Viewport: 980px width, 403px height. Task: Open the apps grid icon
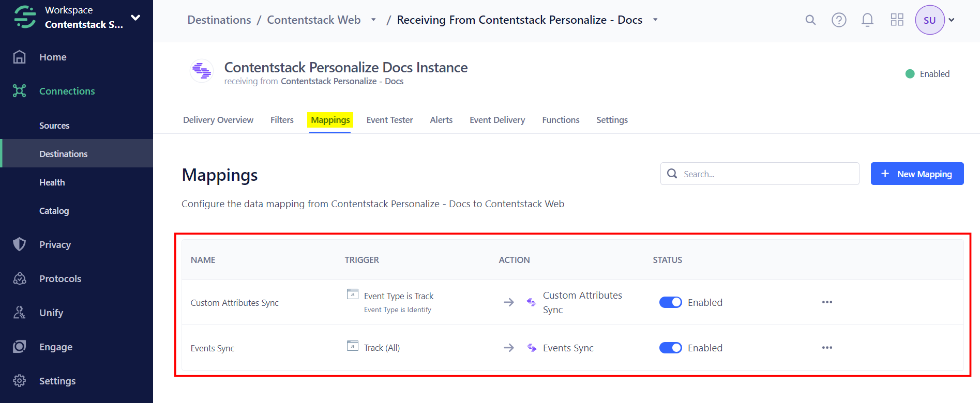click(x=897, y=20)
